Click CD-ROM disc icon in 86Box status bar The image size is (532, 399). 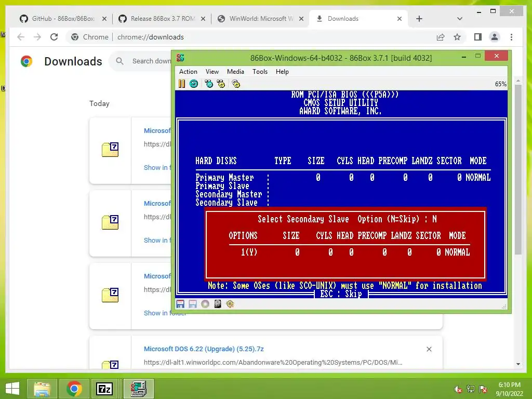pos(205,304)
